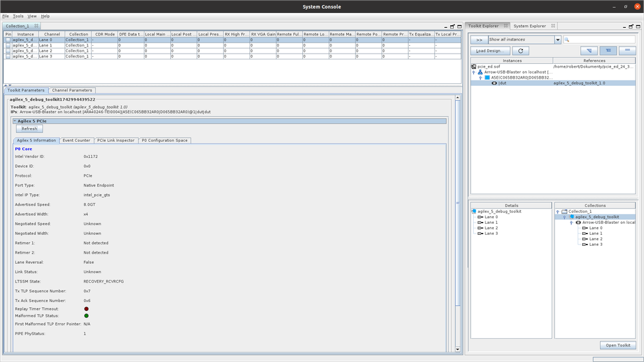644x362 pixels.
Task: Click the CDR Mode column header
Action: pos(104,34)
